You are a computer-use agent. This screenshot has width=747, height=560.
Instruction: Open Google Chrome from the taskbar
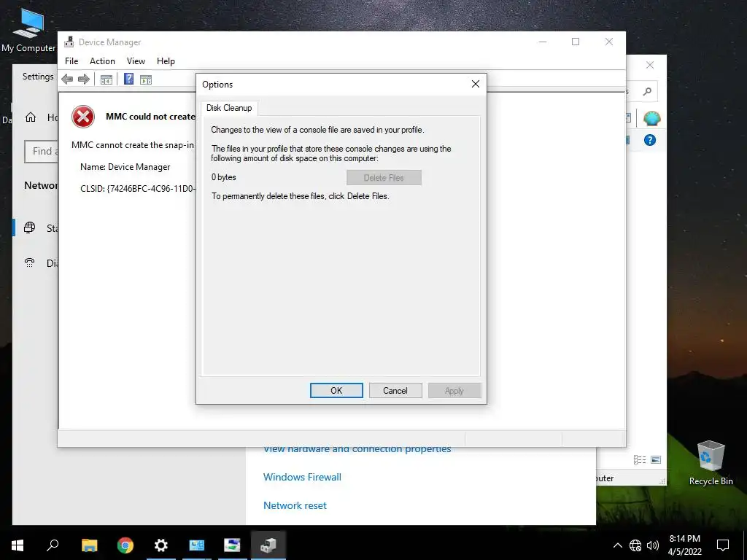[125, 545]
